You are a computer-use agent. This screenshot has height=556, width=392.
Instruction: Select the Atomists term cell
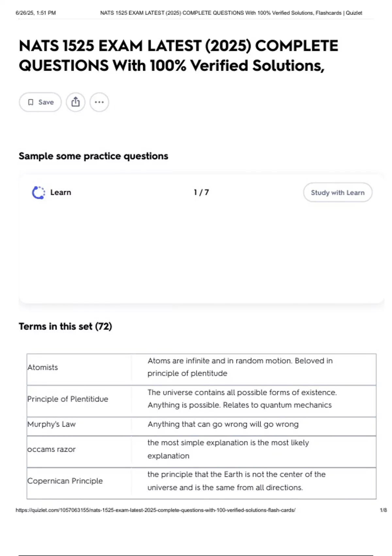click(43, 368)
